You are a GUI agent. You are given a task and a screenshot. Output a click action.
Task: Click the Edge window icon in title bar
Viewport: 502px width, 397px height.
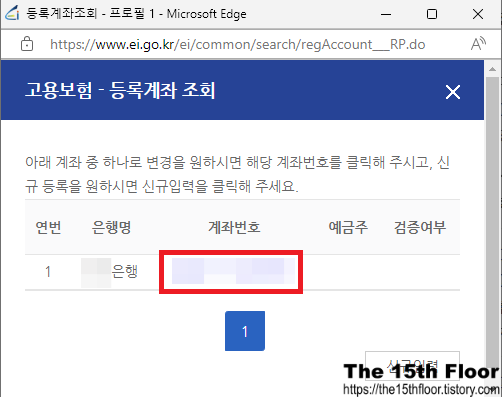(12, 14)
